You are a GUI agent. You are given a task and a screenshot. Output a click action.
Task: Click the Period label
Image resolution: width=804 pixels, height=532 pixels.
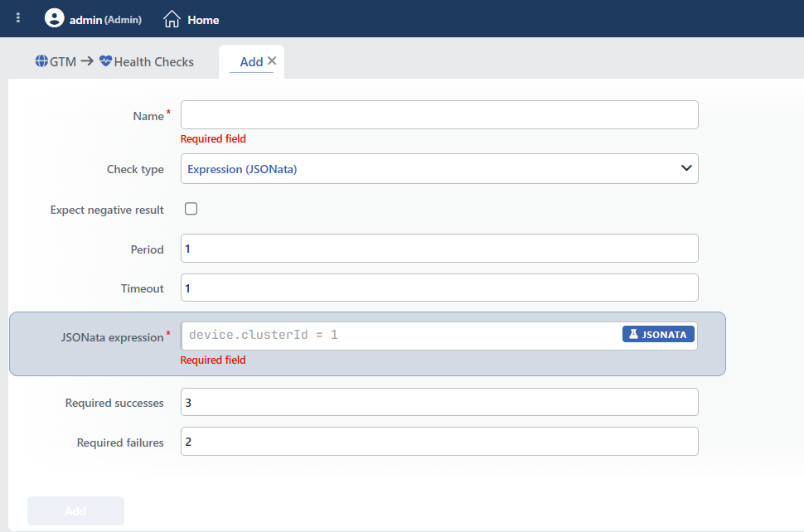[x=148, y=250]
